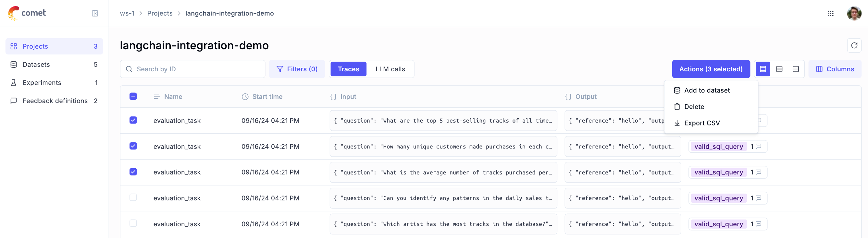Switch to large row height view
Viewport: 868px width, 238px height.
click(x=796, y=69)
